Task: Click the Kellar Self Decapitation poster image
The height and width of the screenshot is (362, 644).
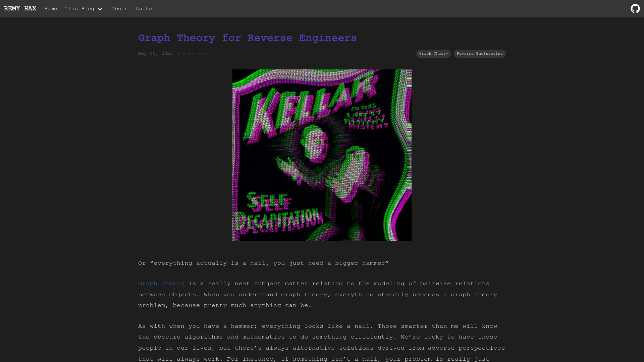Action: pos(322,155)
